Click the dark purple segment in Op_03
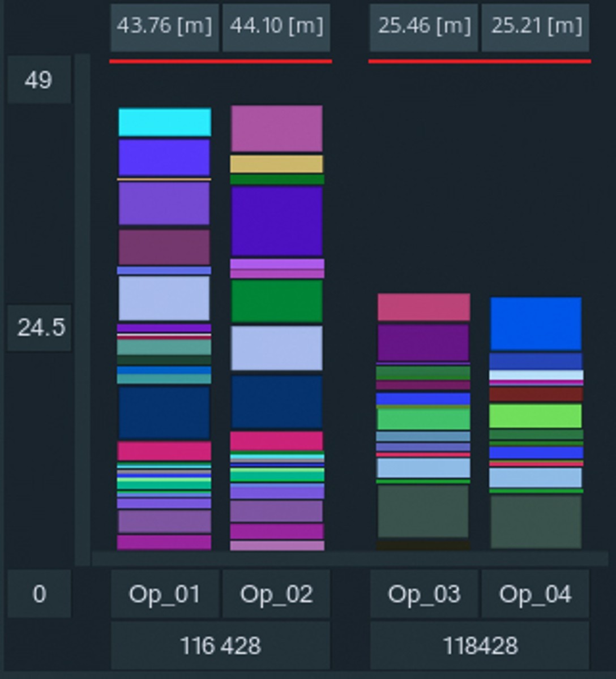The image size is (616, 679). [423, 342]
